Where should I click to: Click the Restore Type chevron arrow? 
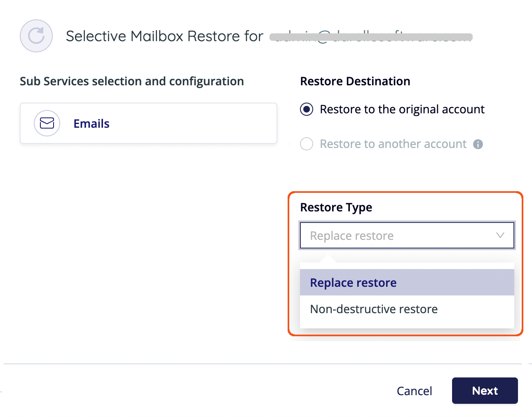tap(500, 235)
